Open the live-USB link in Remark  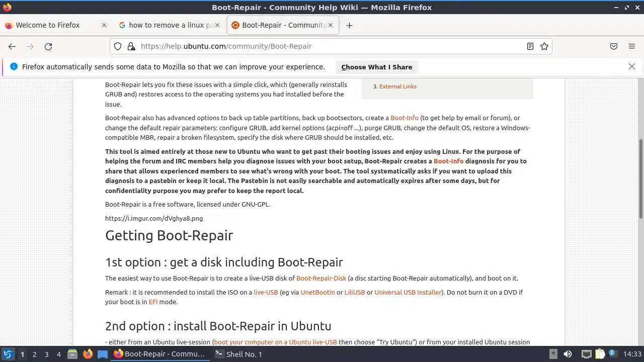tap(266, 292)
